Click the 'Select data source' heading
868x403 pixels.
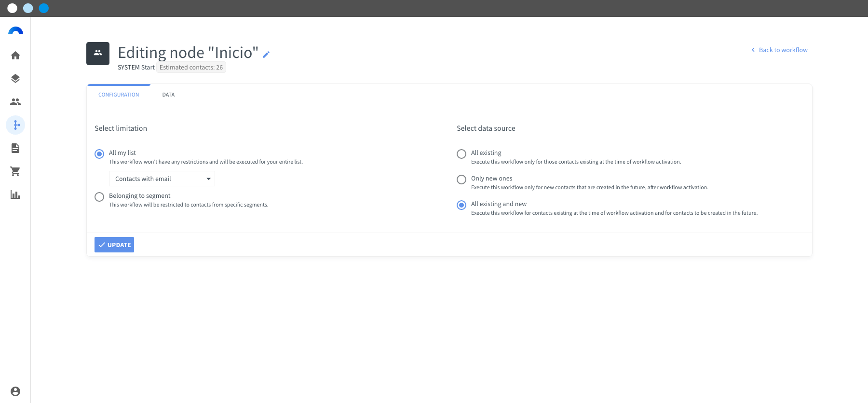click(x=486, y=128)
